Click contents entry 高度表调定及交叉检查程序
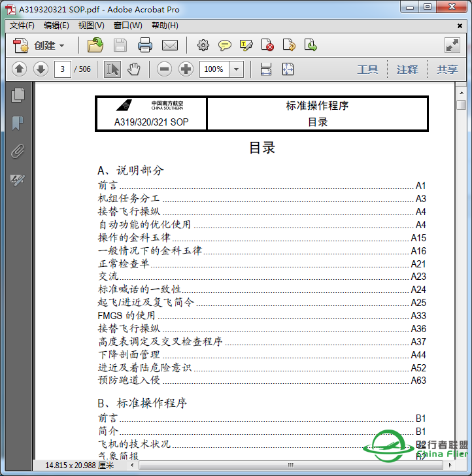This screenshot has width=472, height=476. pyautogui.click(x=160, y=341)
